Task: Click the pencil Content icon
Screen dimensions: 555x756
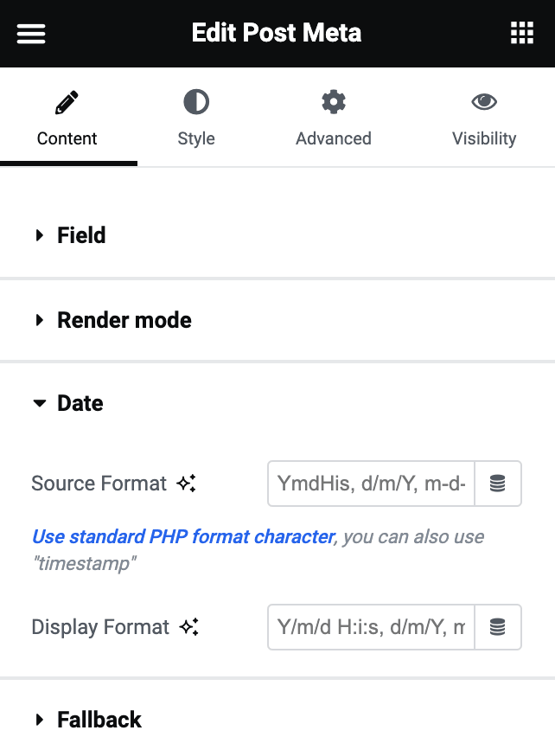Action: tap(67, 102)
